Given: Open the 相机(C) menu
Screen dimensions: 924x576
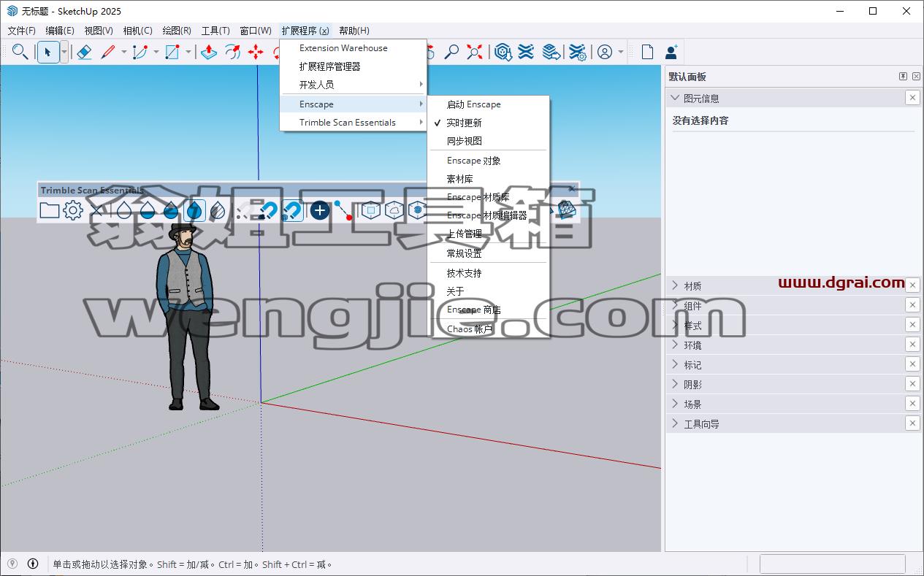Looking at the screenshot, I should (x=137, y=31).
